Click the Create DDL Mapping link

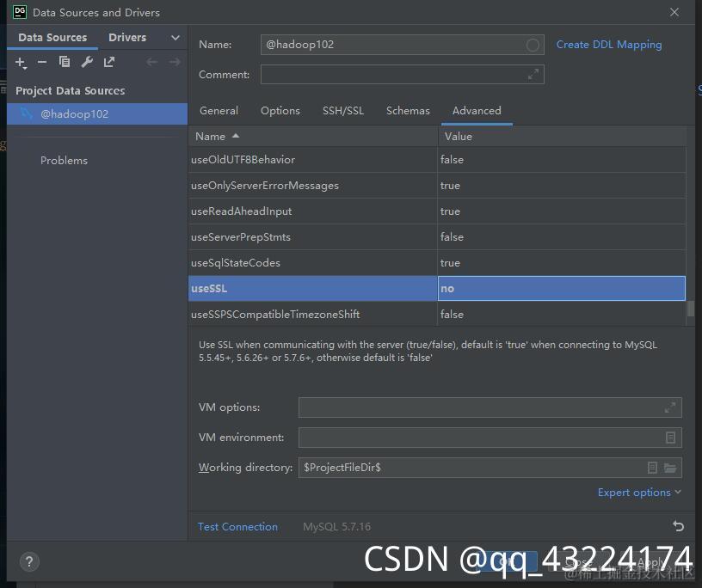click(x=609, y=45)
